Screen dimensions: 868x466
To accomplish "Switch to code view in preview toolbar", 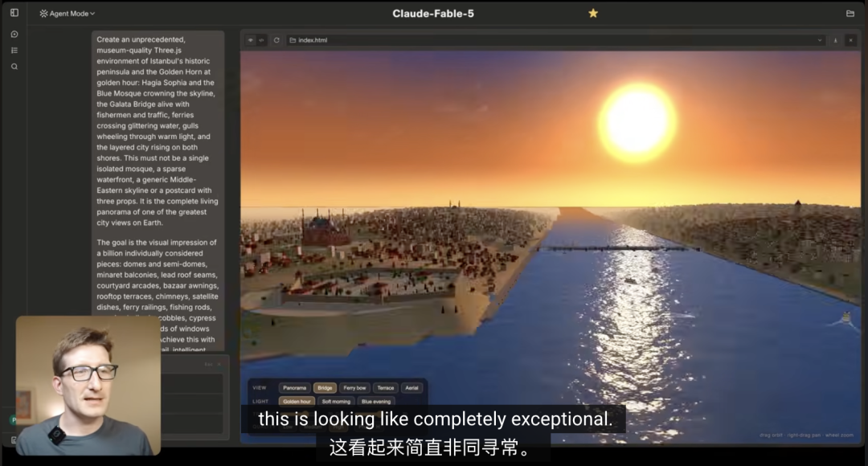I will pos(261,40).
